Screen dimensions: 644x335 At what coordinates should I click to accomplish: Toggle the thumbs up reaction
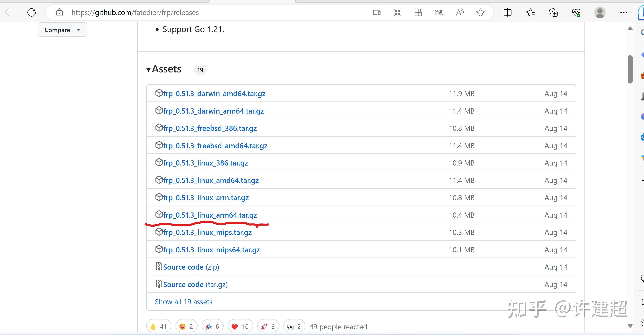(159, 326)
